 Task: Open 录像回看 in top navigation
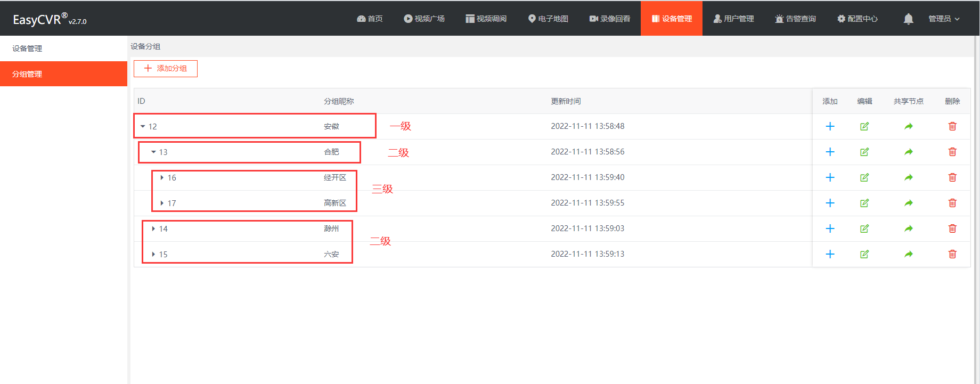tap(610, 19)
